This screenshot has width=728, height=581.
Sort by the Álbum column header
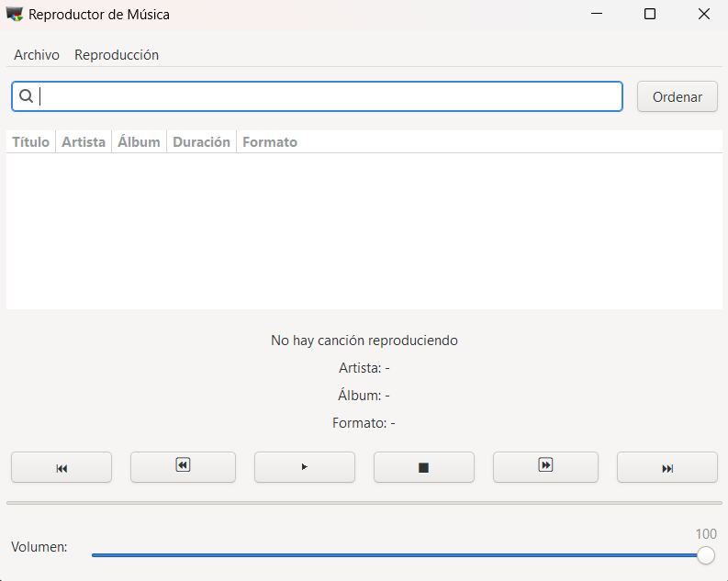[139, 142]
